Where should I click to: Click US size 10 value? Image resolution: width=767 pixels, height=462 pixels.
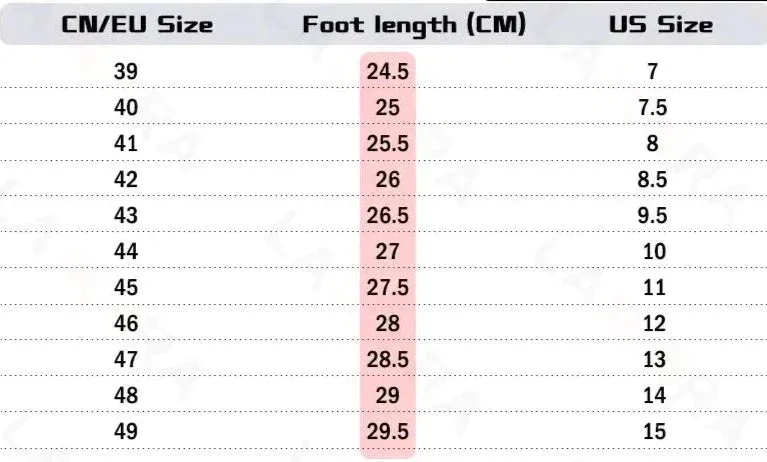(x=654, y=252)
